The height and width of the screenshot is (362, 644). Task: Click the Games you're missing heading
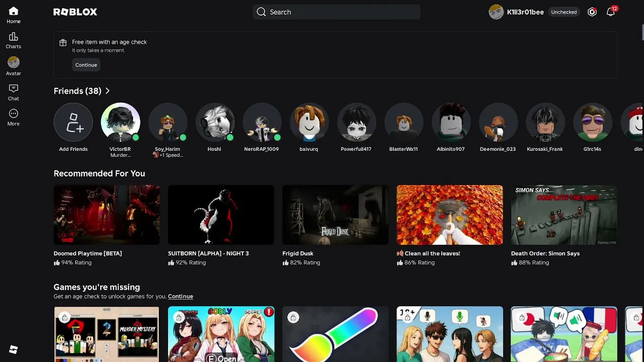point(97,287)
